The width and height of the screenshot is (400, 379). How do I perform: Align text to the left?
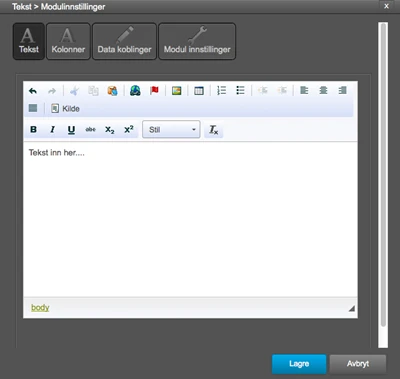(304, 90)
